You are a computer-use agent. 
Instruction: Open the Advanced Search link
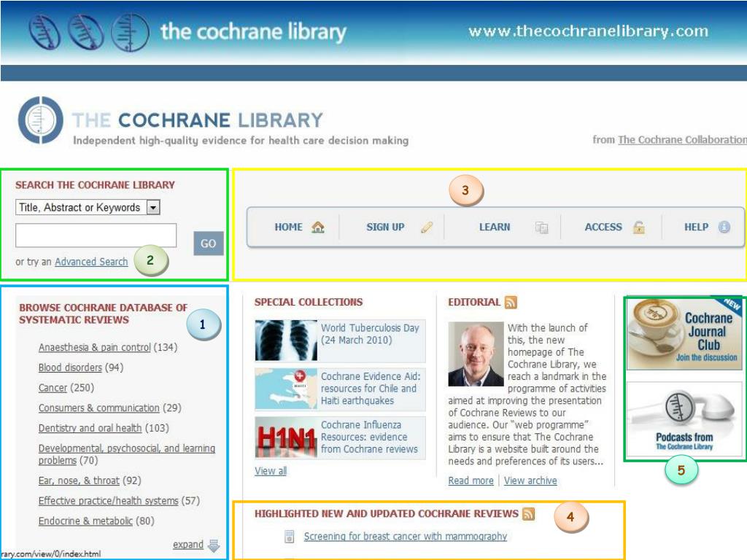click(91, 262)
